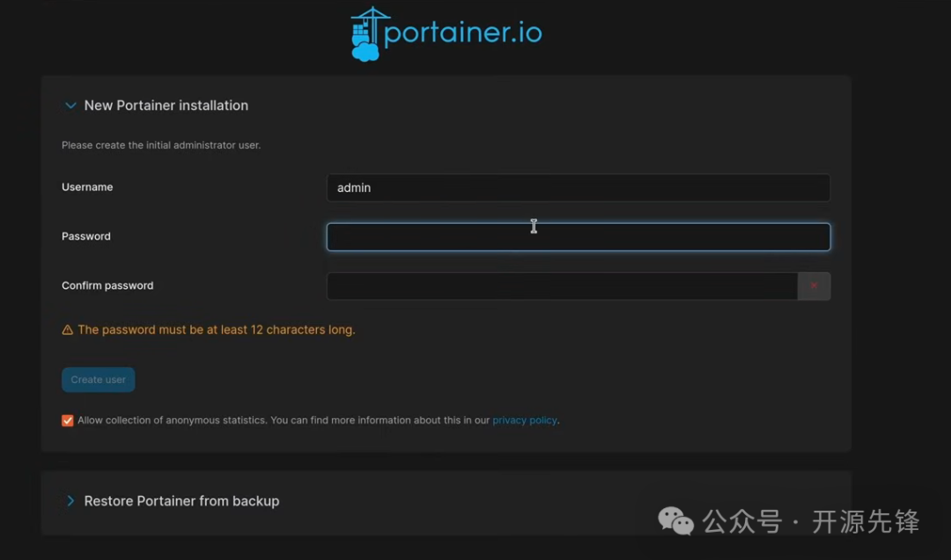Screen dimensions: 951x560
Task: Click 'Please create the initial administrator user.' text
Action: [161, 145]
